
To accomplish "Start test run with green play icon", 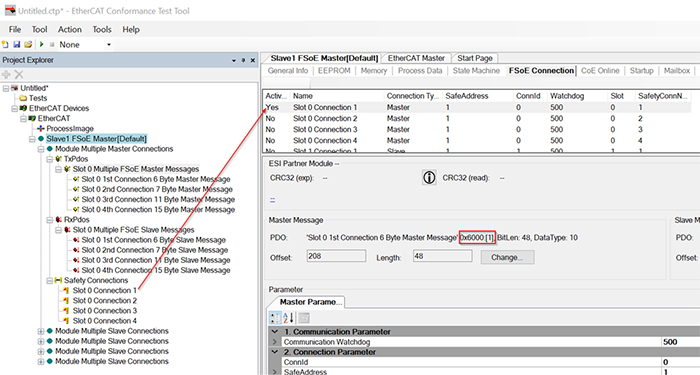I will coord(42,45).
